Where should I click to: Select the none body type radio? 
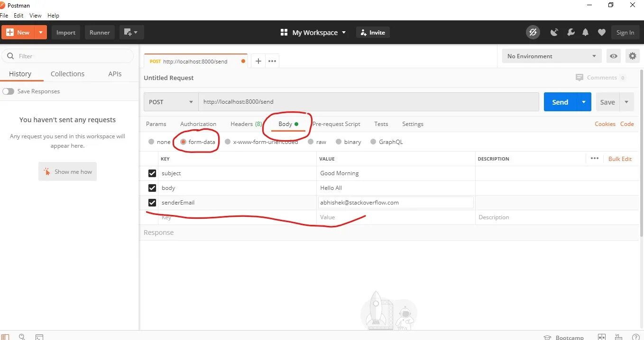[x=151, y=142]
